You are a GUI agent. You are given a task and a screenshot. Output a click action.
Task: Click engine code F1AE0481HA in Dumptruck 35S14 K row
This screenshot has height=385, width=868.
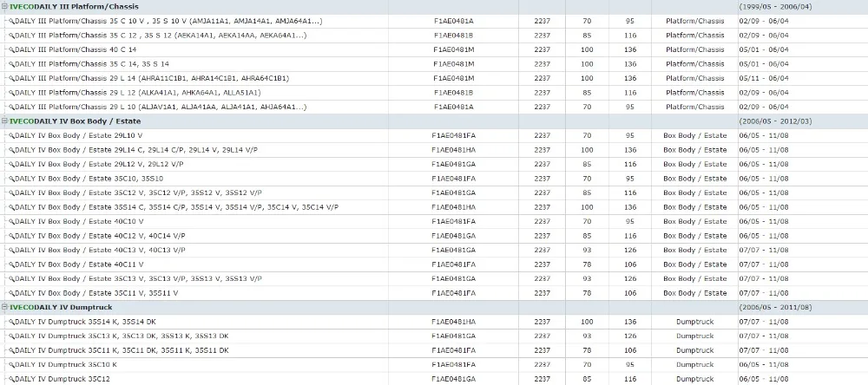pyautogui.click(x=453, y=322)
